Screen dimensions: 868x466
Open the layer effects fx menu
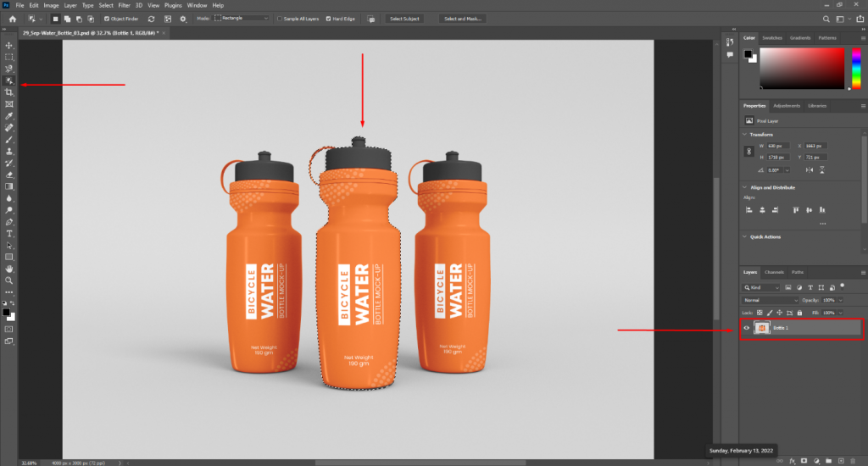[x=793, y=460]
